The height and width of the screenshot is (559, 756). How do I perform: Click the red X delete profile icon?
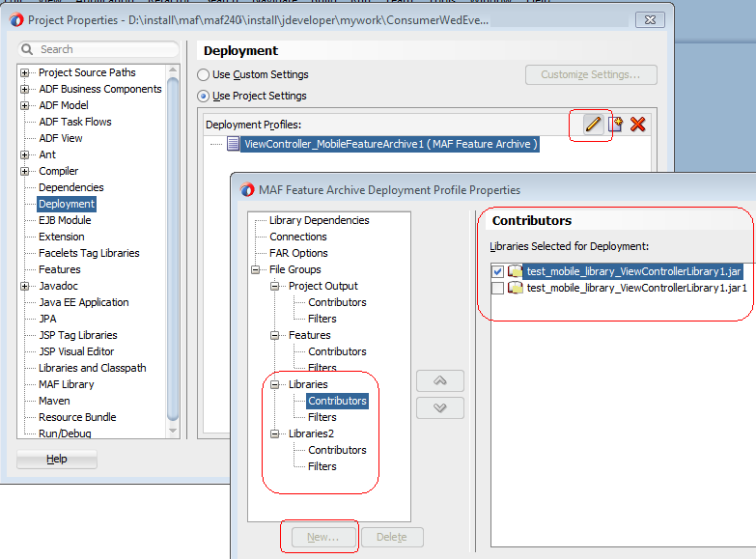(x=637, y=125)
